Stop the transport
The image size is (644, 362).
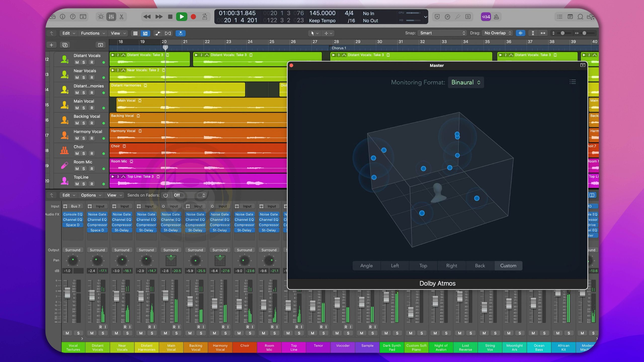click(x=170, y=17)
